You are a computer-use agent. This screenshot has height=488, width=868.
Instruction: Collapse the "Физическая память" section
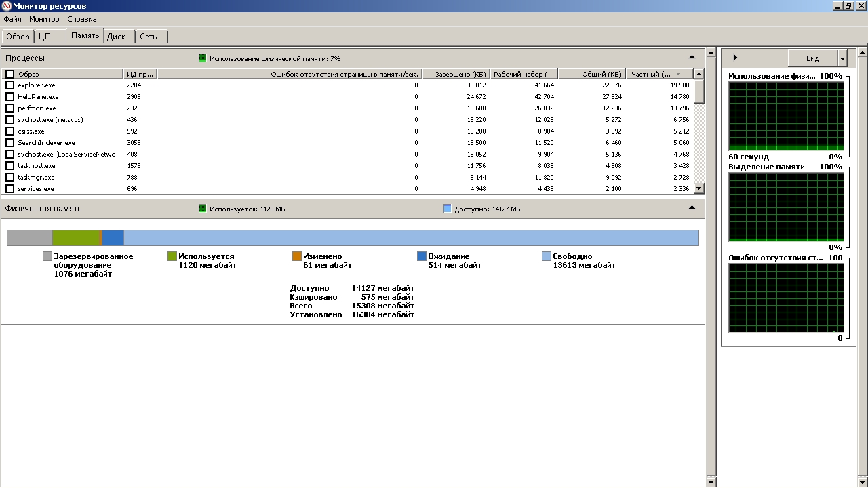point(692,208)
